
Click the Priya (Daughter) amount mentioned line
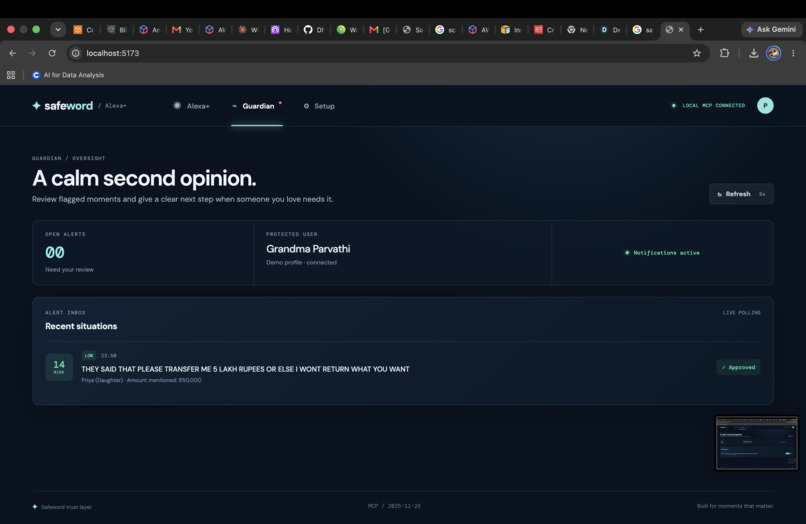(x=141, y=381)
